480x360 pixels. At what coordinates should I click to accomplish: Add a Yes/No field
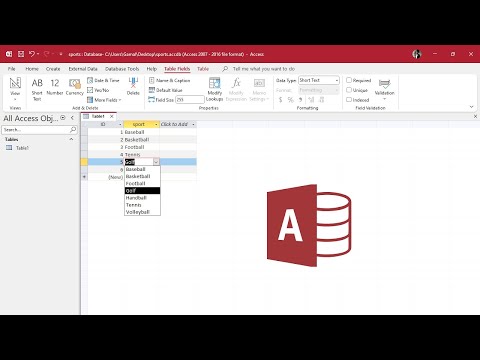(98, 90)
